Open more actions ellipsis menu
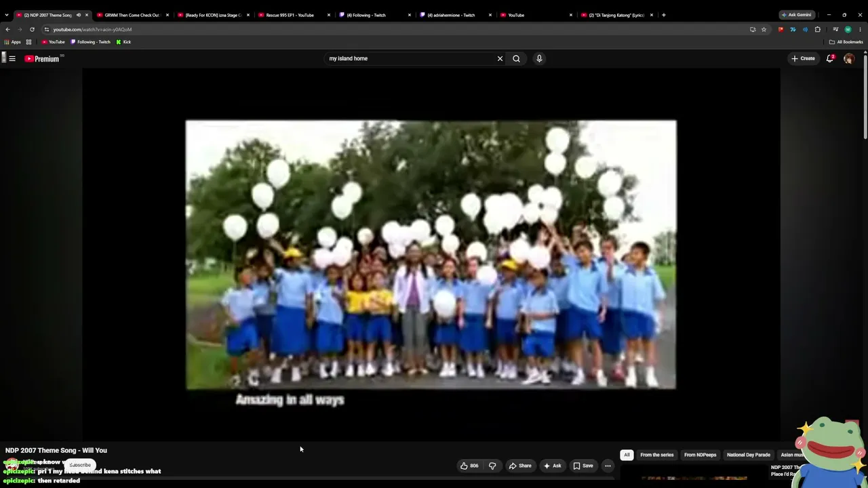This screenshot has width=868, height=488. (608, 466)
